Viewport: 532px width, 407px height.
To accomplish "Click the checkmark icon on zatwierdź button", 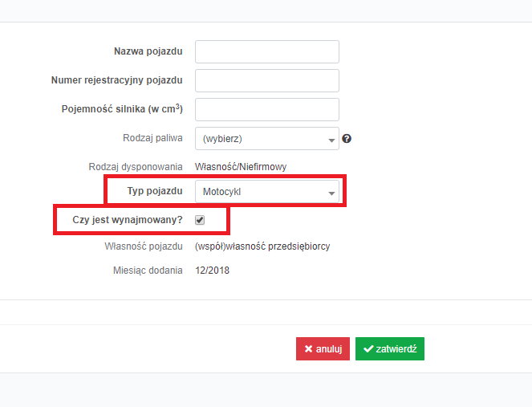I will [368, 348].
